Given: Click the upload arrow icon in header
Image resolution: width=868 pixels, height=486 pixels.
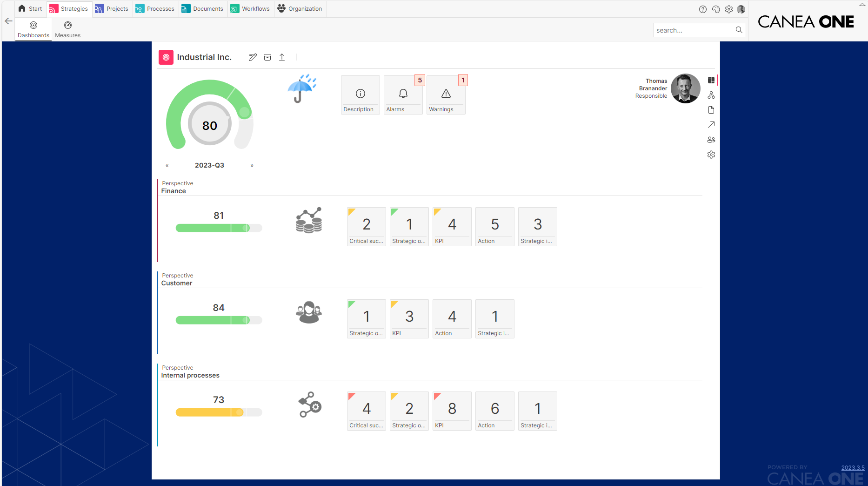Looking at the screenshot, I should tap(282, 57).
